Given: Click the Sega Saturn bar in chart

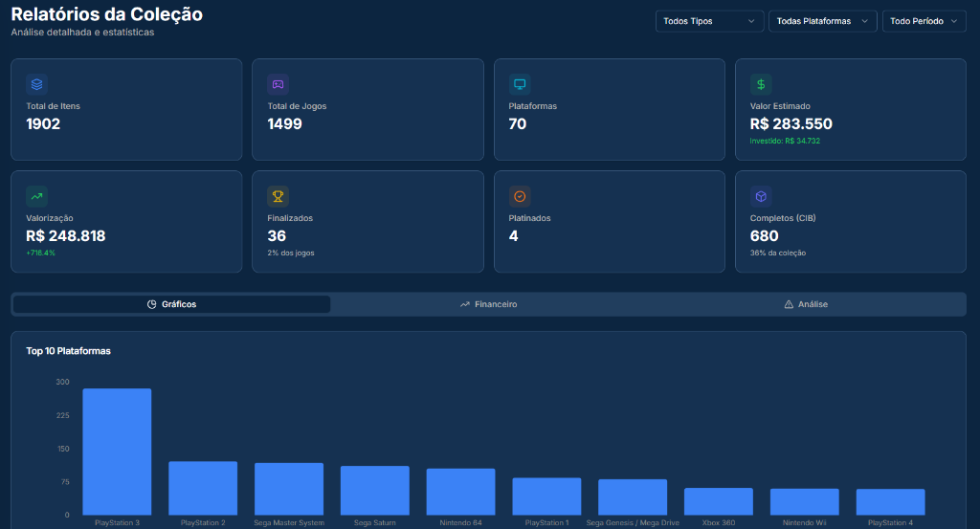Looking at the screenshot, I should 375,491.
